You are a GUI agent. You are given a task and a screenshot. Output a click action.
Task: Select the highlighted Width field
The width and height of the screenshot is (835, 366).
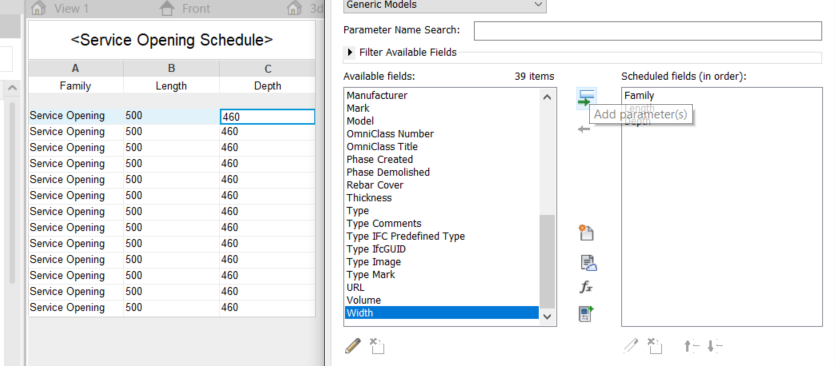point(442,313)
